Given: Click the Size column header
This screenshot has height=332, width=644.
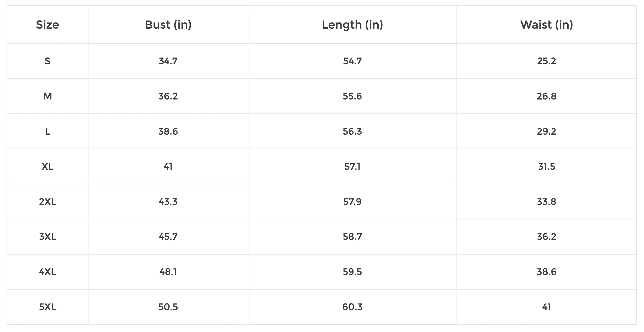Looking at the screenshot, I should pos(47,25).
